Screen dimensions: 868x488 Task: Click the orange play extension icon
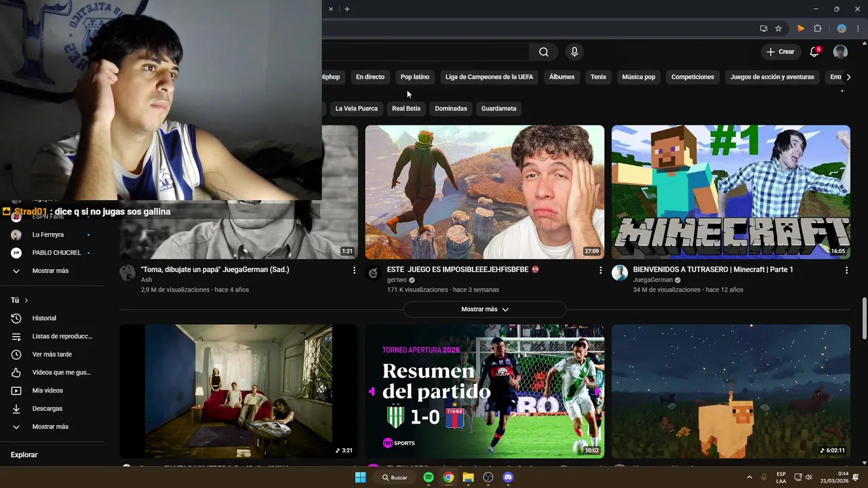[801, 28]
